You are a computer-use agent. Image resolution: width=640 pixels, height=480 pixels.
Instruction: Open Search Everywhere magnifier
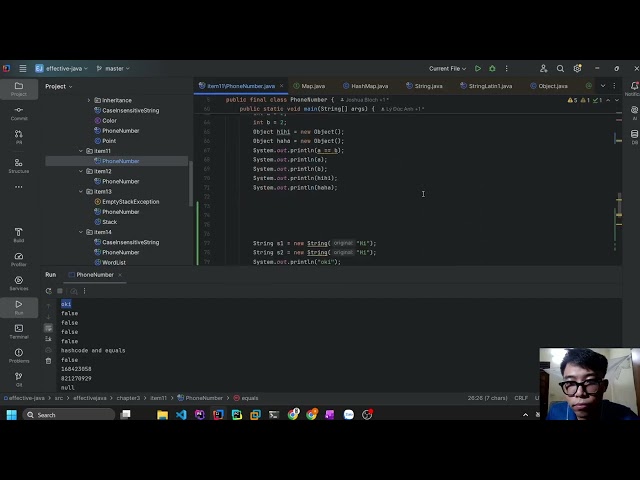[560, 69]
